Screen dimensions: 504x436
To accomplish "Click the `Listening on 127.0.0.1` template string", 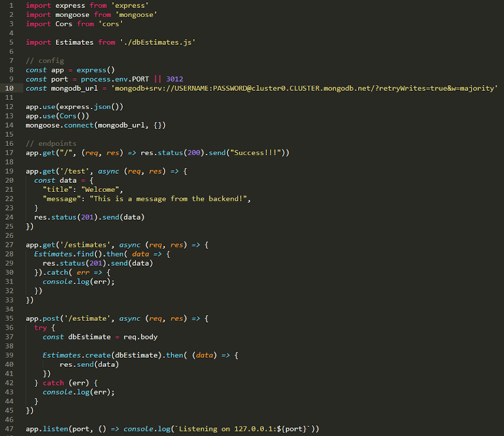I will point(243,429).
